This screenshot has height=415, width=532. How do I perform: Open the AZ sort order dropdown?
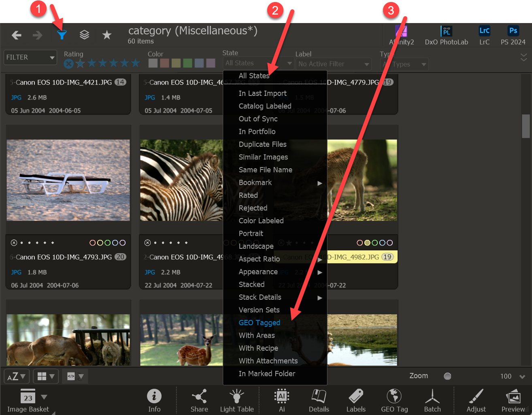click(17, 377)
